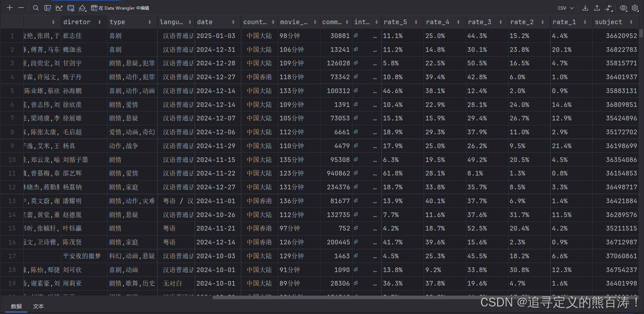
Task: Select director cell 崔志佳
Action: (84, 36)
